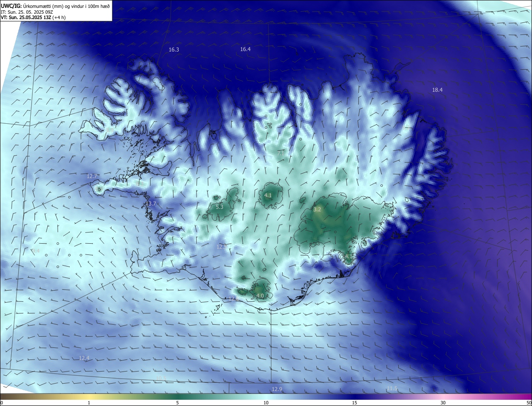Click the 10 tick on the color scale
532x406 pixels.
(266, 403)
